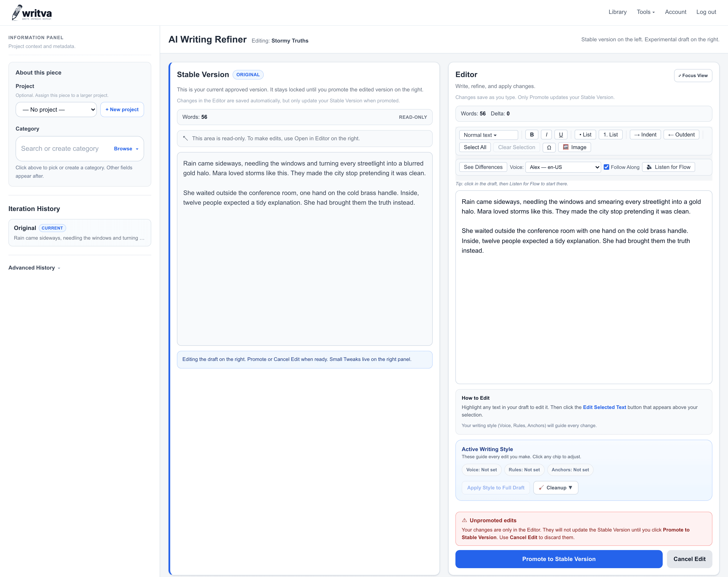728x577 pixels.
Task: Toggle Bold formatting in editor toolbar
Action: [x=531, y=135]
